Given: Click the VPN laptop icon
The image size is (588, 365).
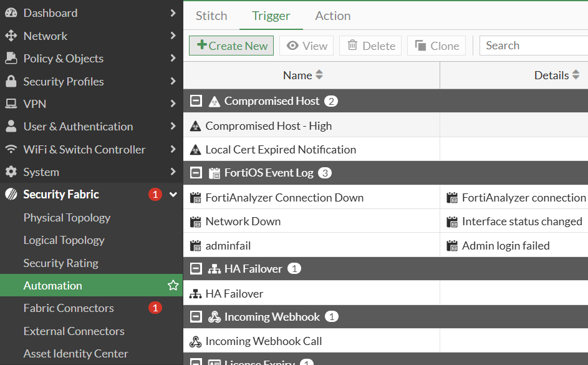Looking at the screenshot, I should click(x=11, y=104).
